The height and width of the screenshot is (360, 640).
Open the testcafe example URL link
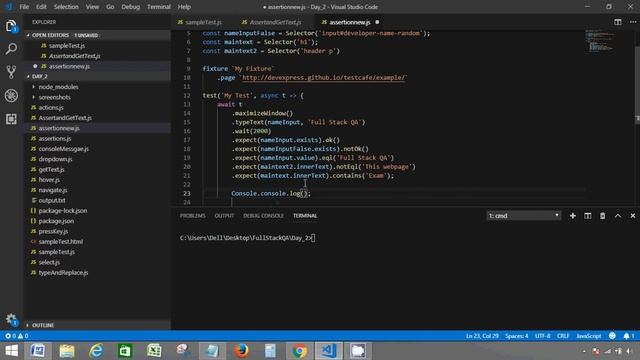click(324, 78)
